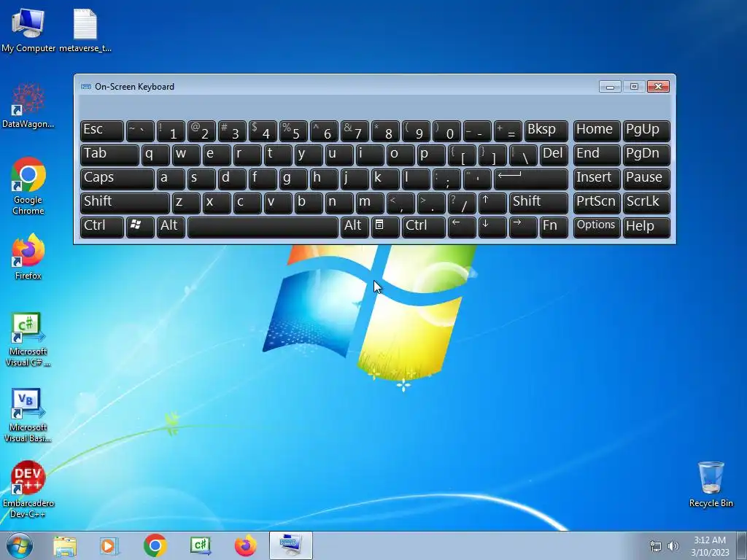Click the equals plus key

tap(508, 131)
